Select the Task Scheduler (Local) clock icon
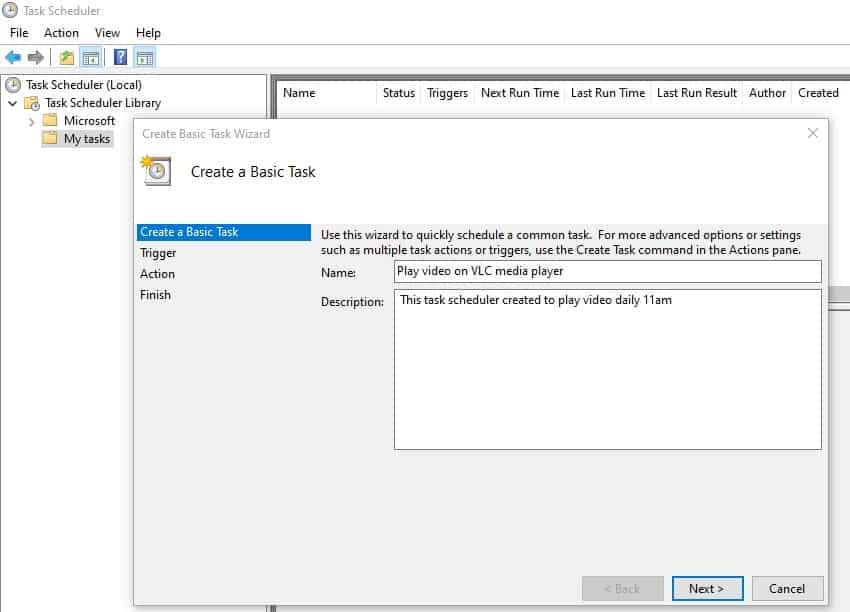The image size is (850, 612). (12, 85)
